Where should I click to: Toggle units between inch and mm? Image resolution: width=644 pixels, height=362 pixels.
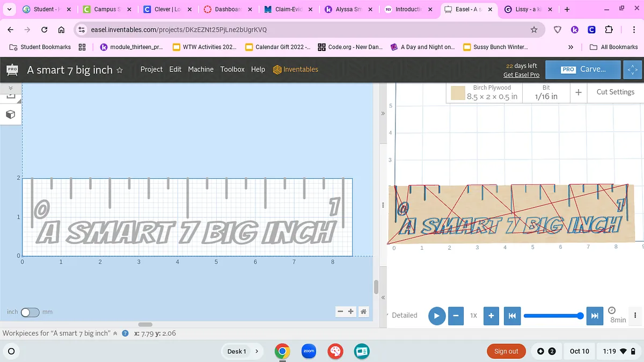click(x=30, y=312)
